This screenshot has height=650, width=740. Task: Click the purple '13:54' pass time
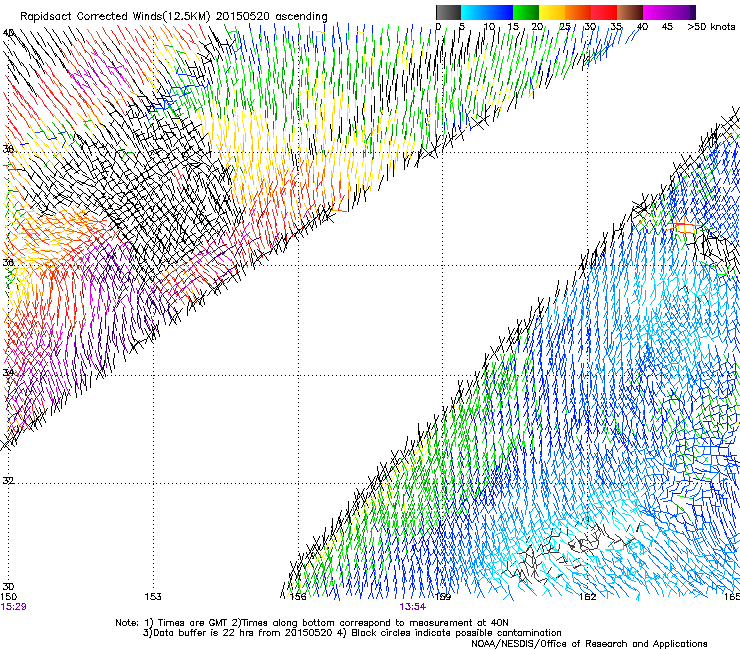coord(412,607)
